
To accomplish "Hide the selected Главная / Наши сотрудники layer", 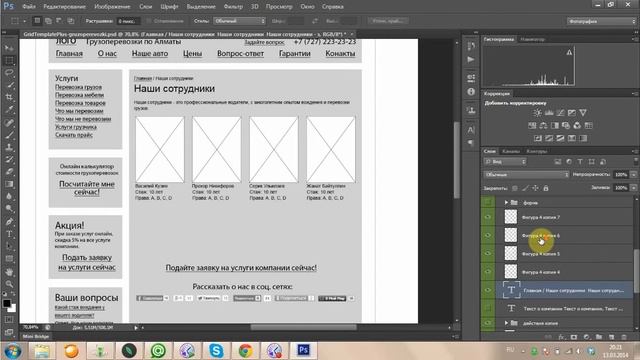I will pos(488,290).
